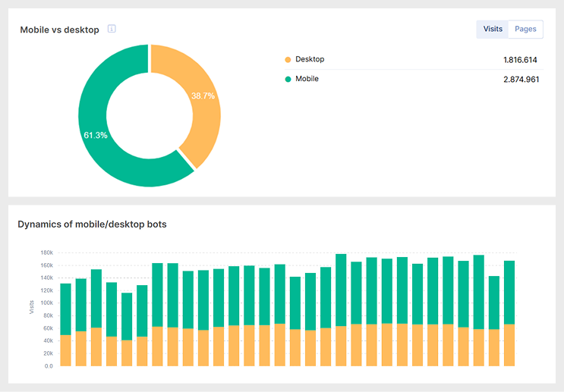Viewport: 564px width, 392px height.
Task: Click the 180k label on the y-axis
Action: (46, 253)
